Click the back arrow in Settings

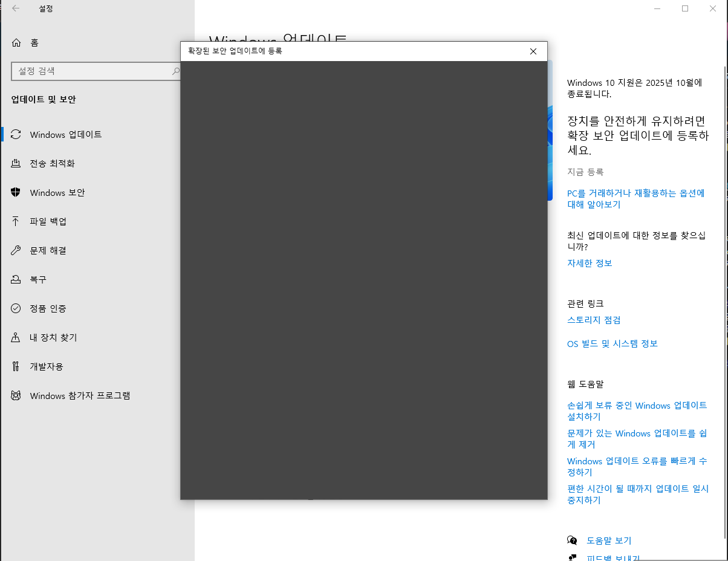16,8
